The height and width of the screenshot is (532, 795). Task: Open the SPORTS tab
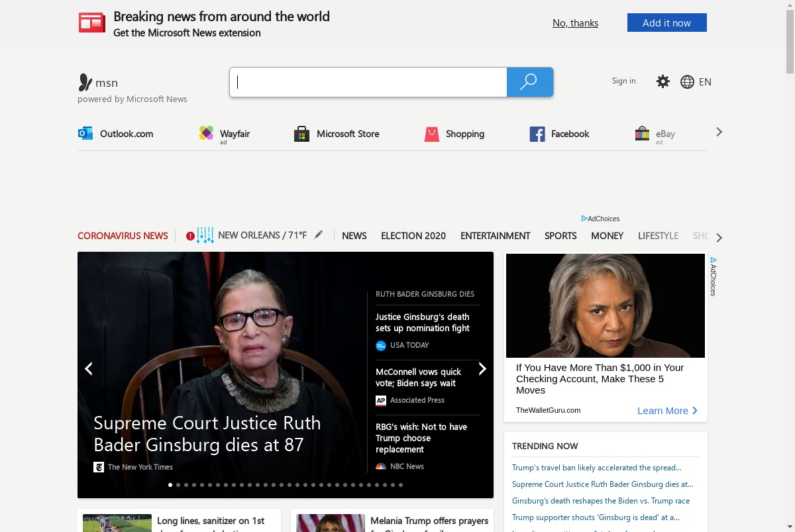pyautogui.click(x=560, y=236)
